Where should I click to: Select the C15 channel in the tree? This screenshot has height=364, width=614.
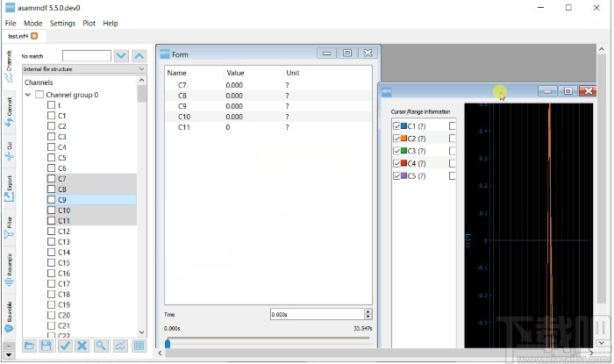64,262
